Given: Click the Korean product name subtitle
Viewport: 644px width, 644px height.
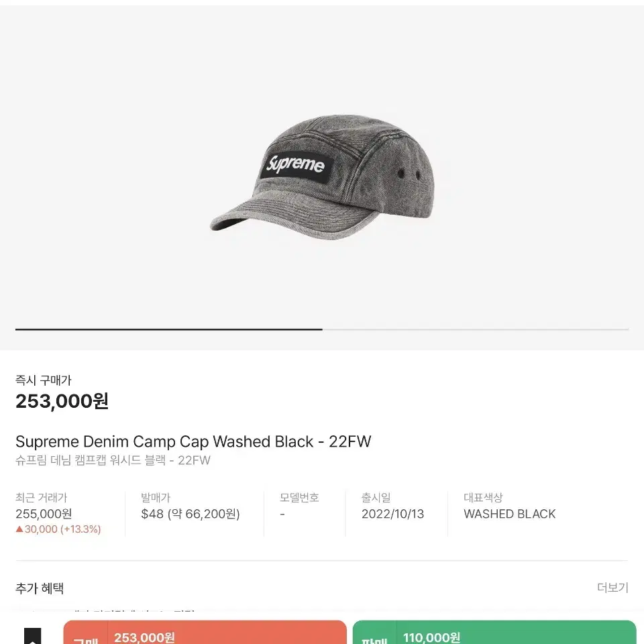Looking at the screenshot, I should pos(113,460).
